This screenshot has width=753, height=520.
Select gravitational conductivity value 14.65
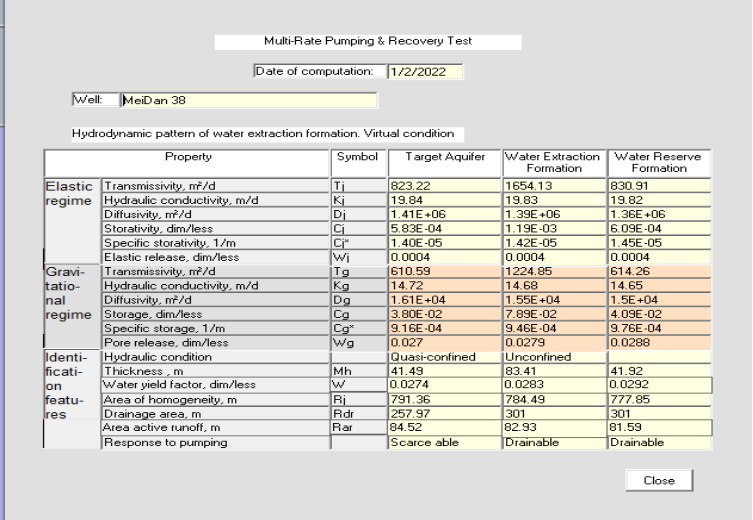point(659,285)
